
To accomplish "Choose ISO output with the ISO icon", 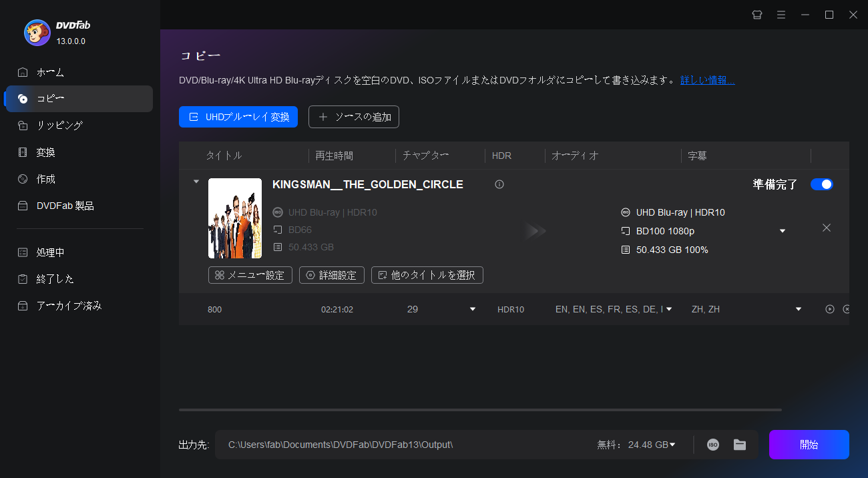I will [713, 445].
